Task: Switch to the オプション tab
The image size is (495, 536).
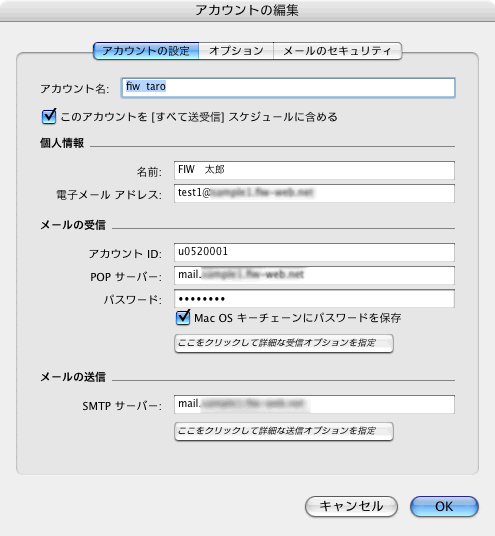Action: (236, 51)
